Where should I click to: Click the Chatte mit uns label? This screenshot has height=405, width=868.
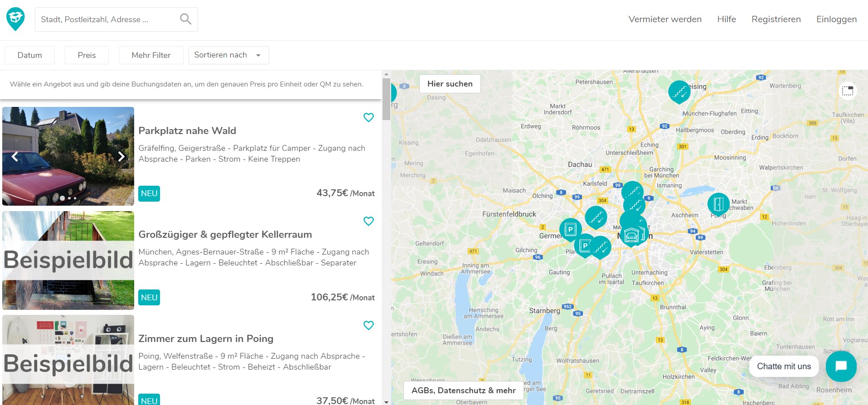click(784, 366)
